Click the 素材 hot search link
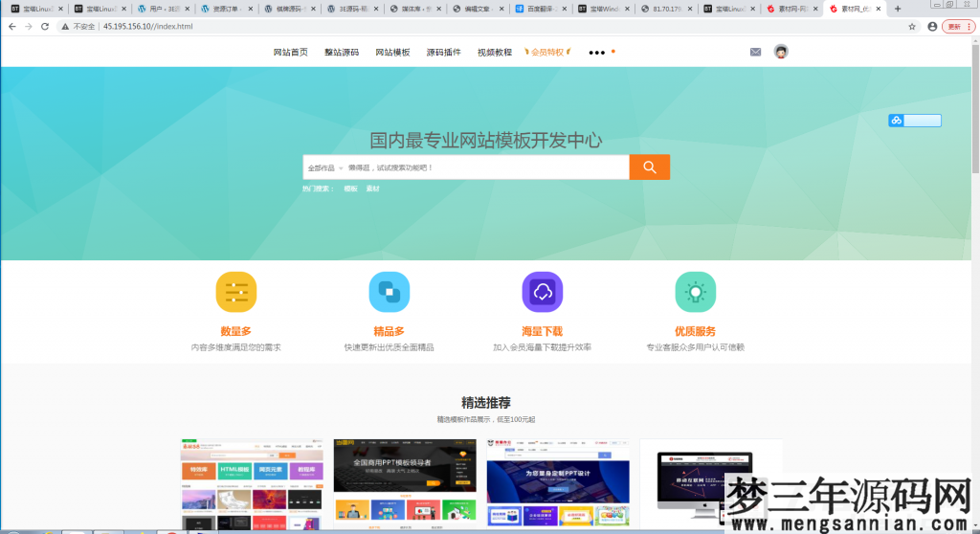The width and height of the screenshot is (980, 534). 372,189
